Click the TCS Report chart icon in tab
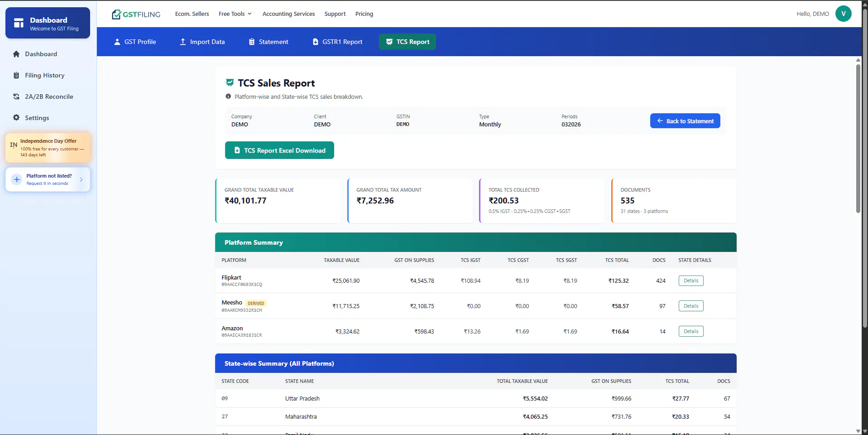 tap(389, 42)
